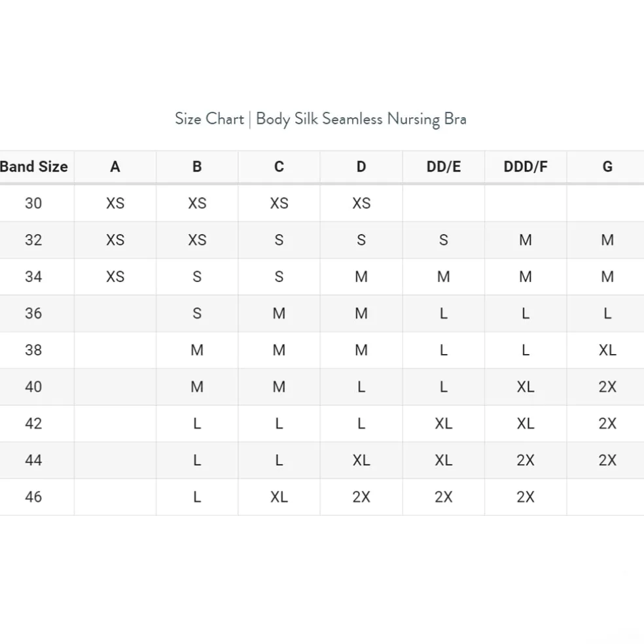Click the XL cell for band 42, cup DD/E

[443, 423]
